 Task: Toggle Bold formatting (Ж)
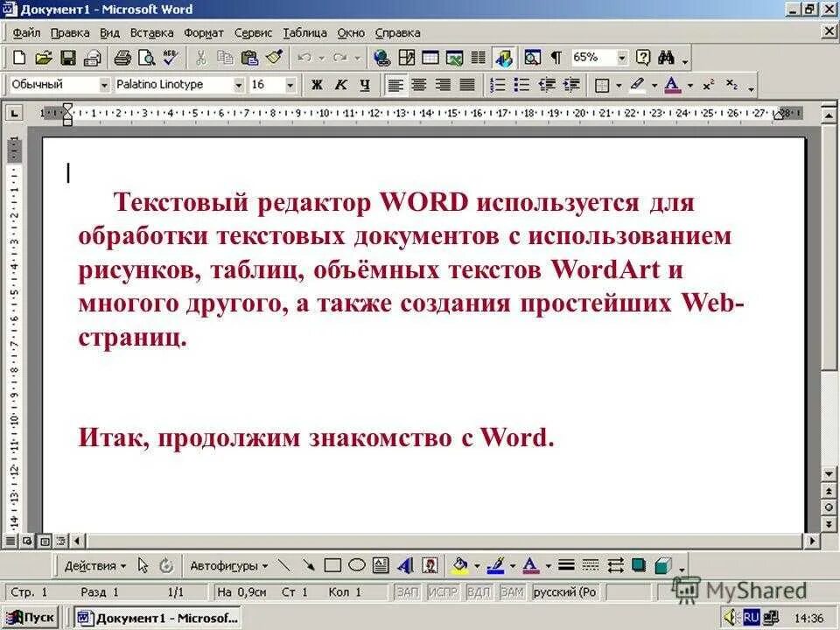pos(317,85)
